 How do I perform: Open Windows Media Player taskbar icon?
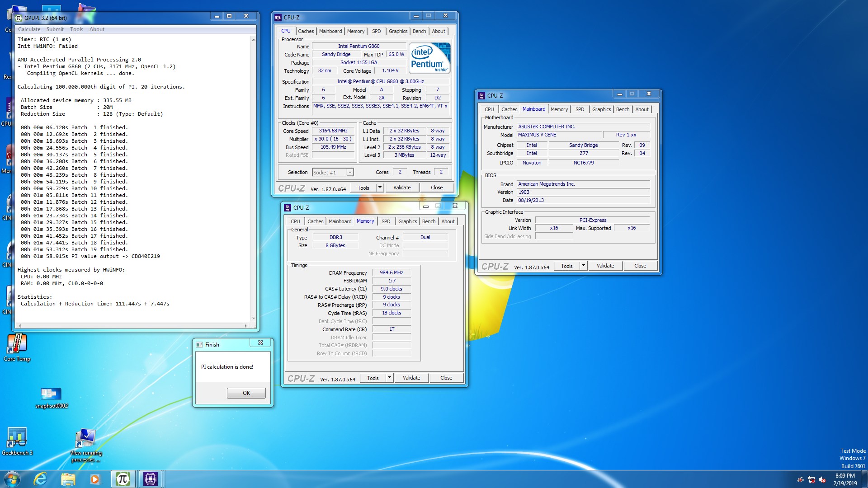(95, 479)
